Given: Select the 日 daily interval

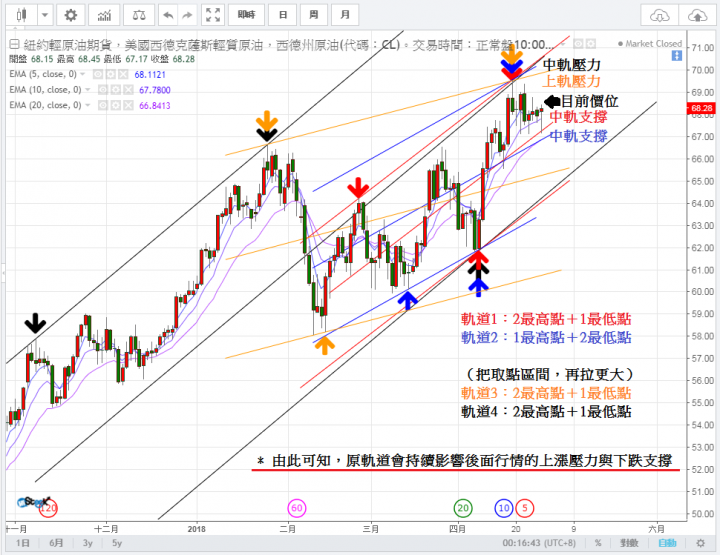Looking at the screenshot, I should click(283, 15).
